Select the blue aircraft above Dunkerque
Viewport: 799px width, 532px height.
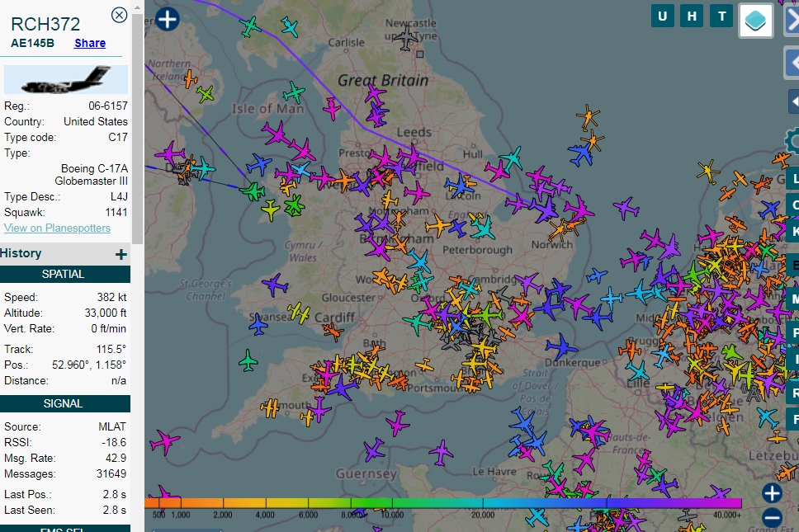(x=561, y=347)
